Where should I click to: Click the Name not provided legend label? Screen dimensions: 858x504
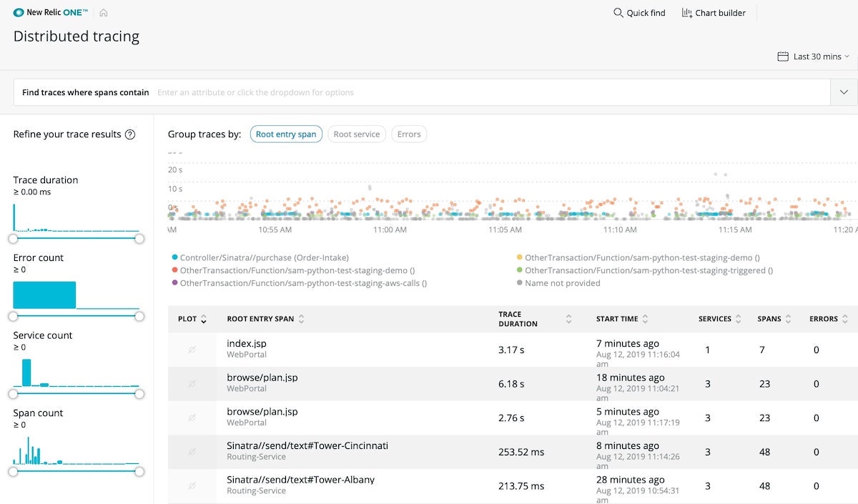563,284
